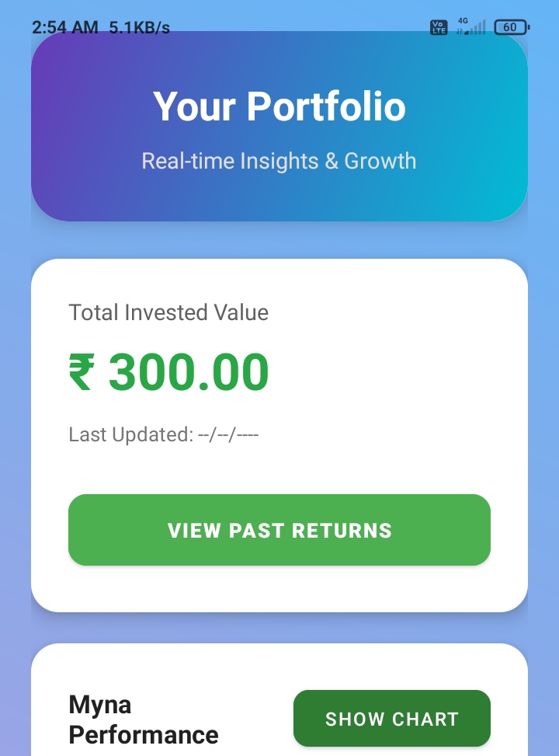
Task: Tap the date placeholder dashes after Last Updated
Action: (x=228, y=434)
